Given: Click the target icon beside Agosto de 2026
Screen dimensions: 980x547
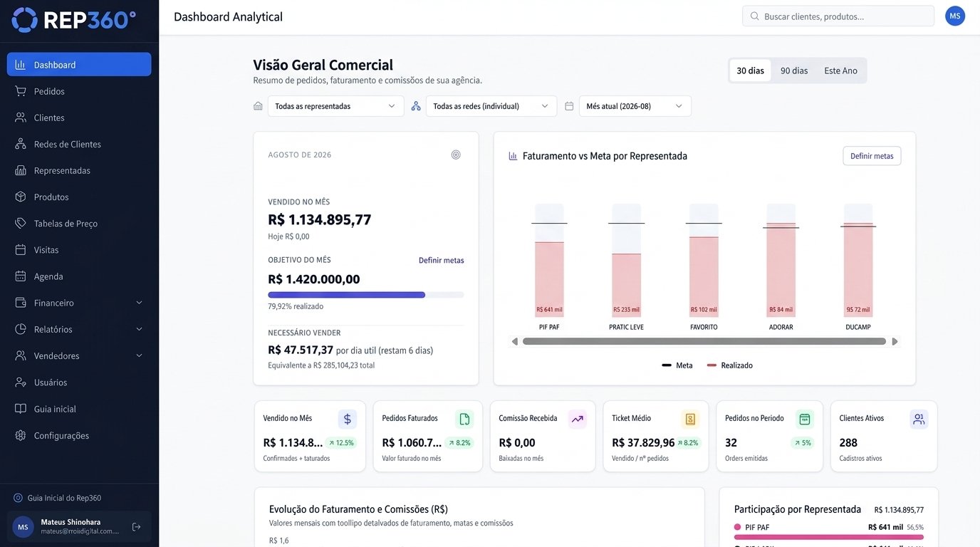Looking at the screenshot, I should coord(456,155).
